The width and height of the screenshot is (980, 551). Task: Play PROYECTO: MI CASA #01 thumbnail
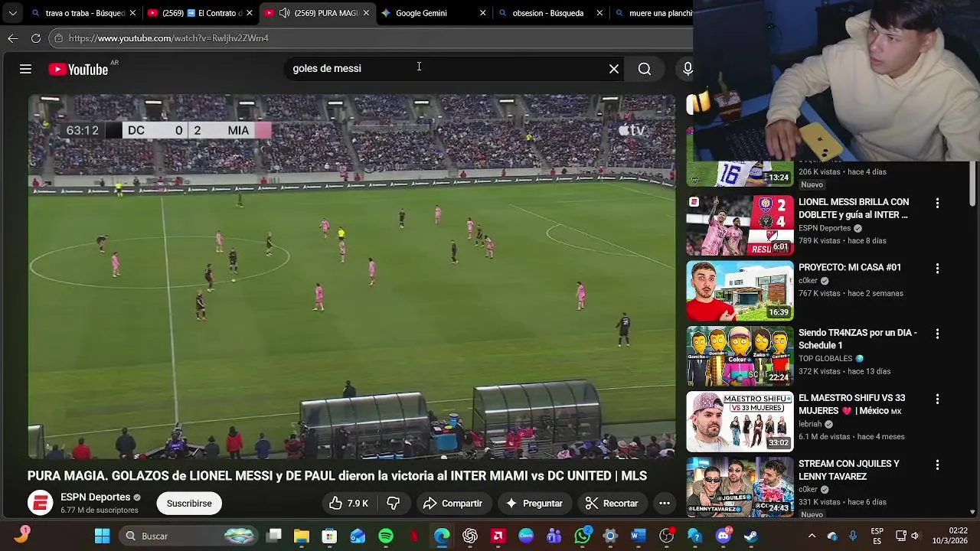click(x=740, y=291)
